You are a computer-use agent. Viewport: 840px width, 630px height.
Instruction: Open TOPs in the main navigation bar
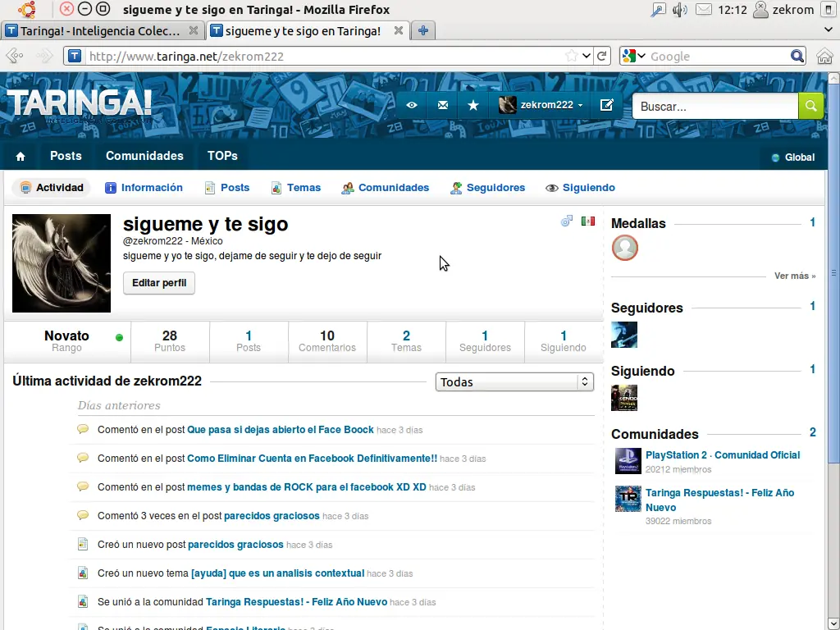[222, 156]
